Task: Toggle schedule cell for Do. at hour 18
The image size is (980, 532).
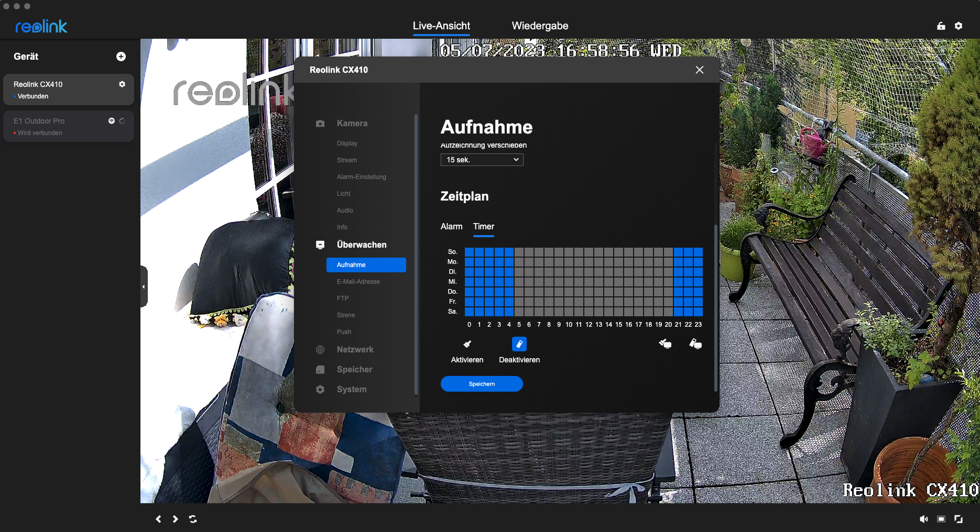Action: (648, 292)
